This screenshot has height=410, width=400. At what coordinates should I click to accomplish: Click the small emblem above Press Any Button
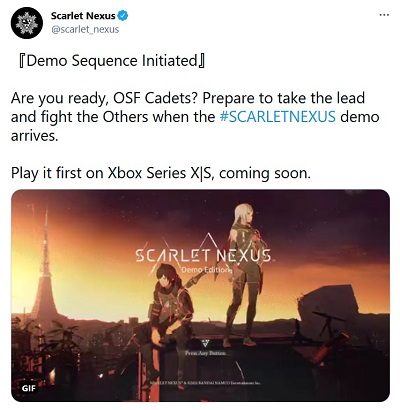pyautogui.click(x=206, y=343)
